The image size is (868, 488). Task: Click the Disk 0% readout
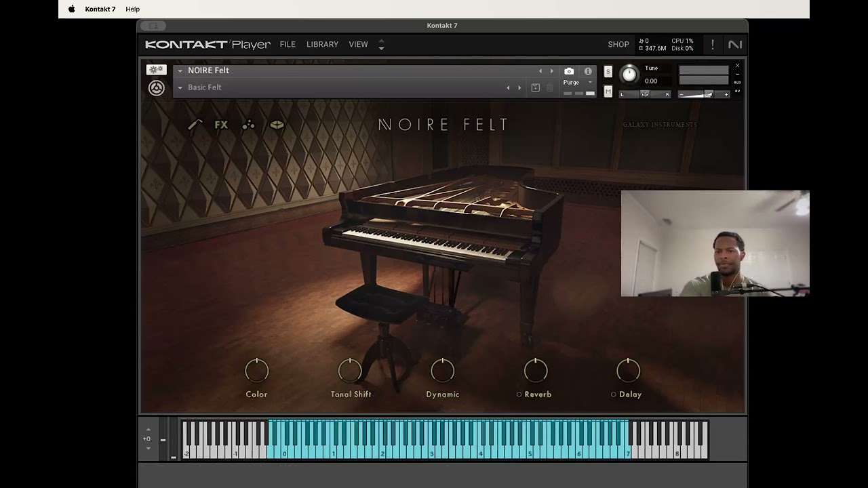[x=682, y=49]
